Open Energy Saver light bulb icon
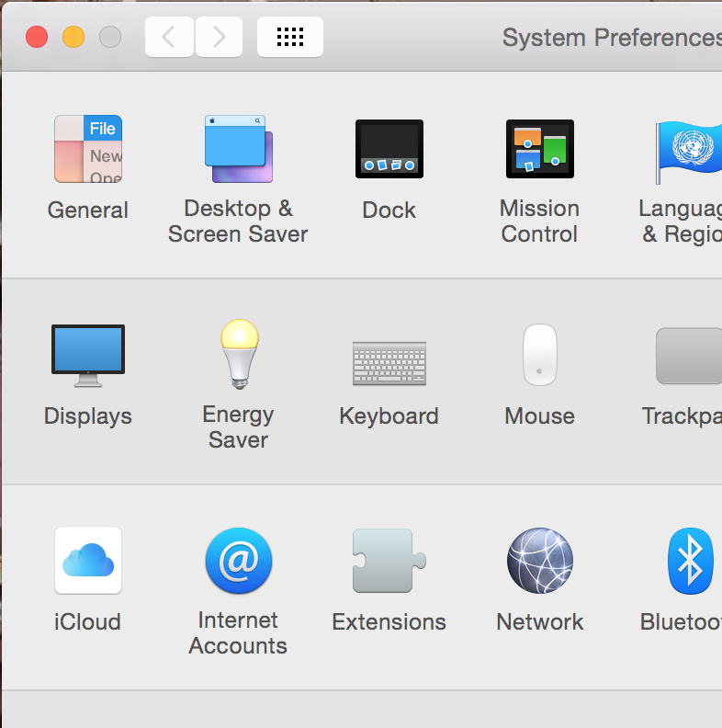 tap(240, 354)
